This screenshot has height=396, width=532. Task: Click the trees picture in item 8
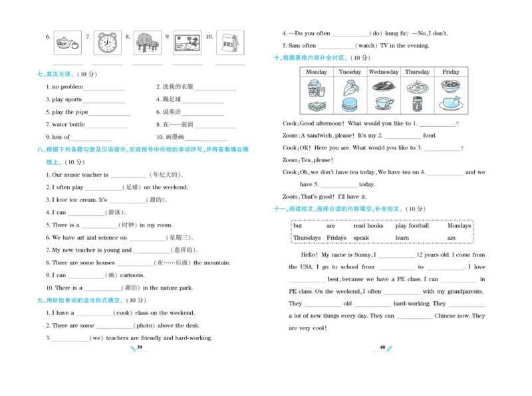tap(147, 44)
